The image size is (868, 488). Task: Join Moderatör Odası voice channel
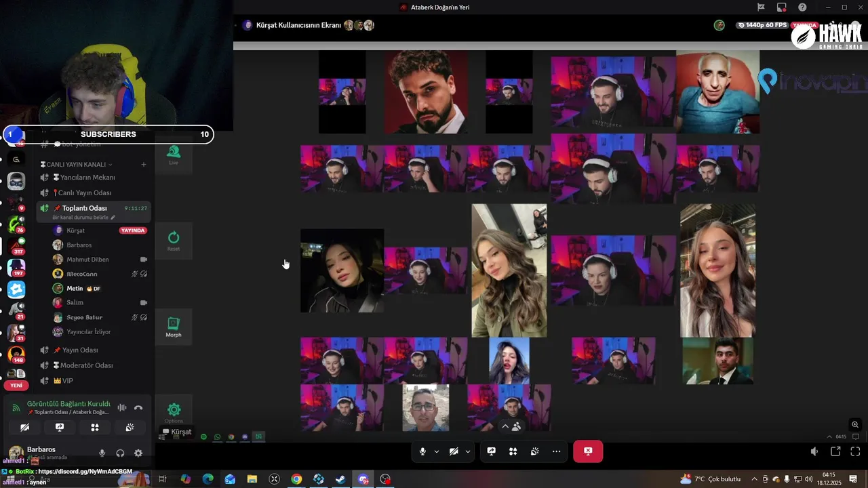(94, 366)
